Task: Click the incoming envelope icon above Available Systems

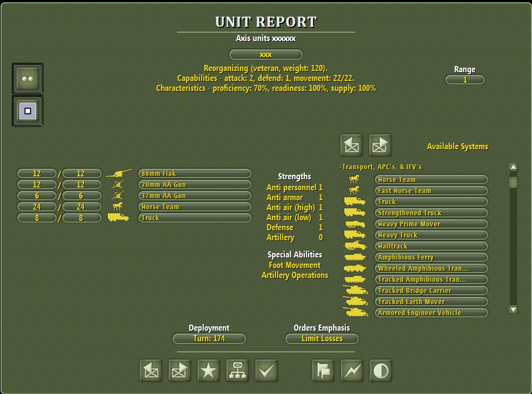Action: point(351,145)
